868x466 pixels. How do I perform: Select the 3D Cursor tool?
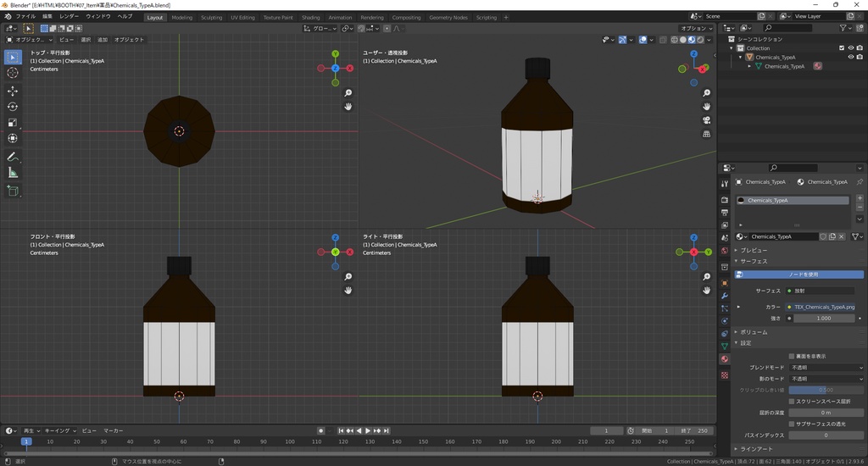click(x=13, y=73)
